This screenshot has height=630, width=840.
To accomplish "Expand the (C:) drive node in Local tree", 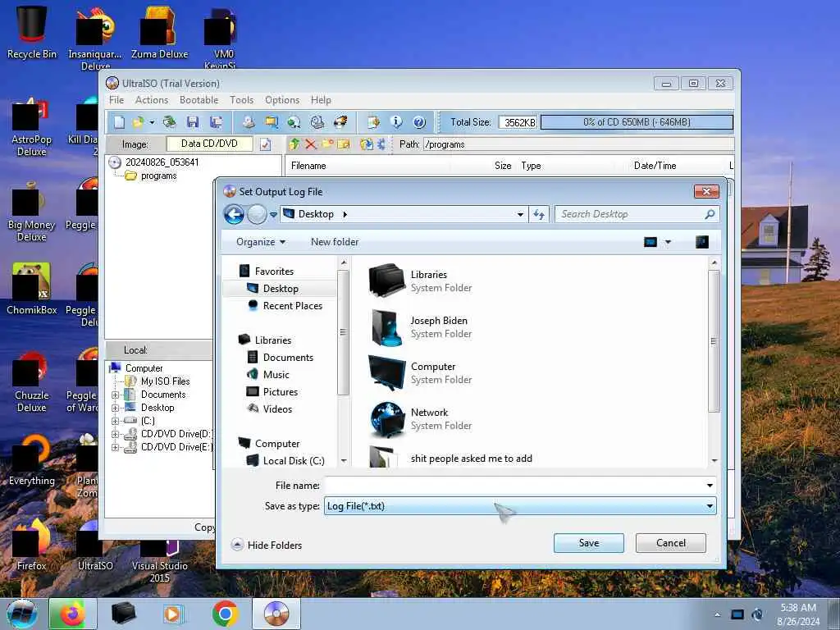I will click(x=115, y=421).
